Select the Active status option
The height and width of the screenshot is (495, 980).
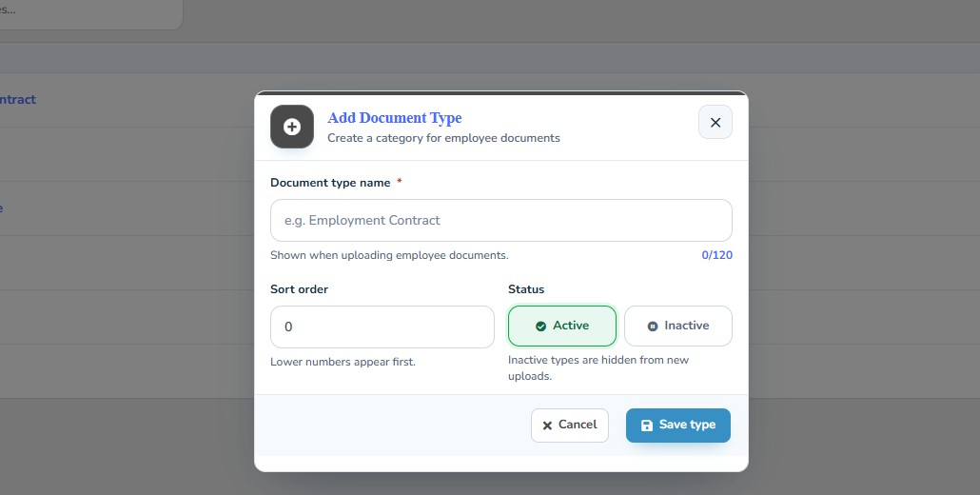pyautogui.click(x=562, y=326)
